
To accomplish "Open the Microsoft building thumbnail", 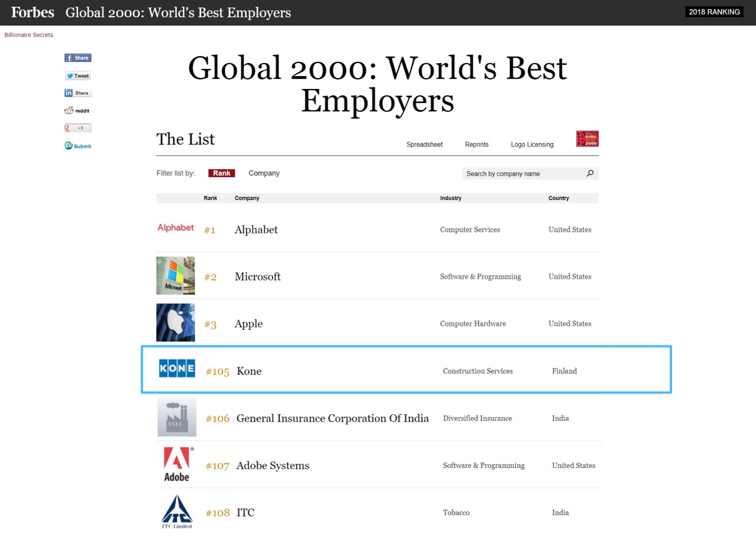I will click(x=176, y=275).
